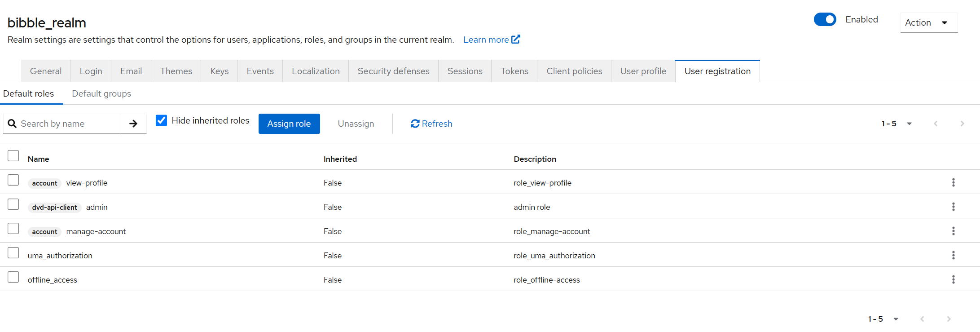This screenshot has height=332, width=980.
Task: Expand bottom 1 - 5 per-page dropdown
Action: pyautogui.click(x=883, y=319)
